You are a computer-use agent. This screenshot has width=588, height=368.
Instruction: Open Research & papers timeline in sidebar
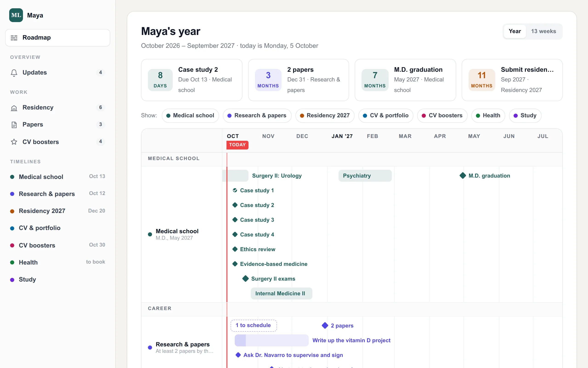coord(58,194)
